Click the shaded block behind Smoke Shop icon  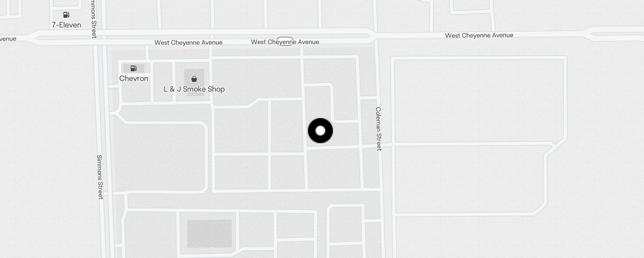point(194,83)
